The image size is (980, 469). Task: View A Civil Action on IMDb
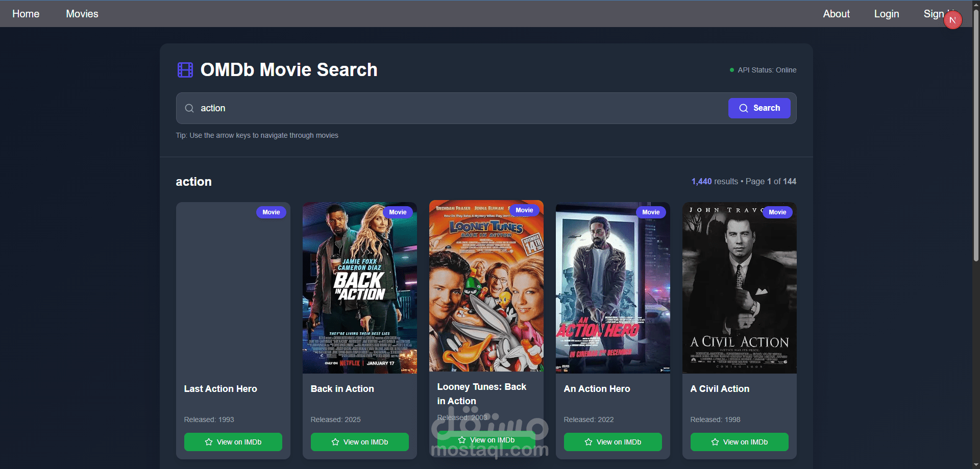tap(740, 442)
